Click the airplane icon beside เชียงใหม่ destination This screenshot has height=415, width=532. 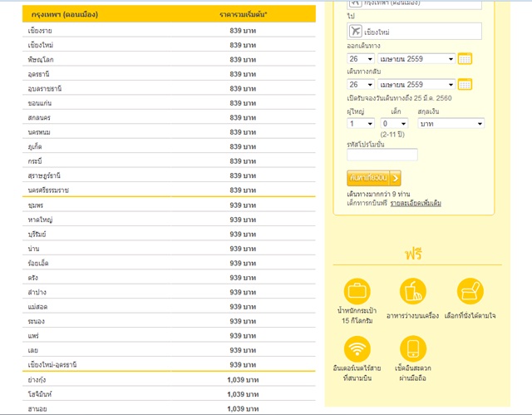(x=355, y=31)
